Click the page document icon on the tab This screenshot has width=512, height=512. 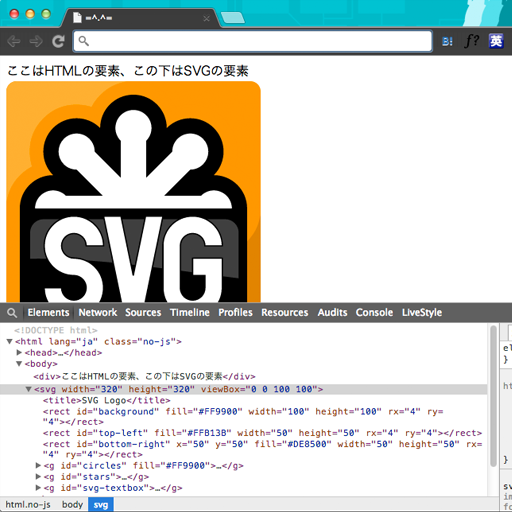pos(77,17)
